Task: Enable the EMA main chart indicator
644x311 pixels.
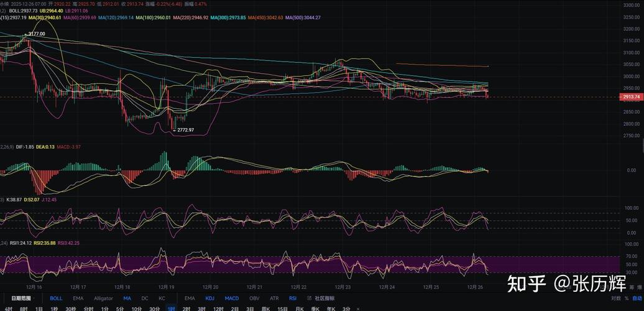Action: [78, 299]
